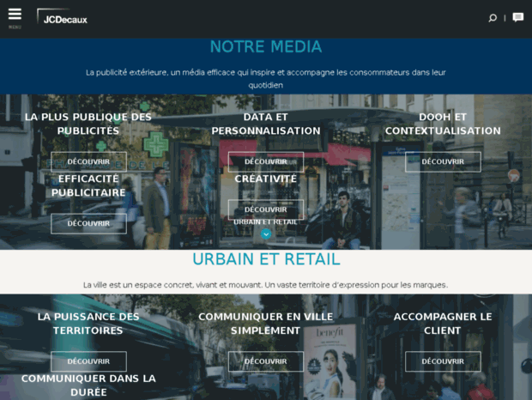The height and width of the screenshot is (400, 532).
Task: Click the Urbain et Retail large heading
Action: pos(266,259)
